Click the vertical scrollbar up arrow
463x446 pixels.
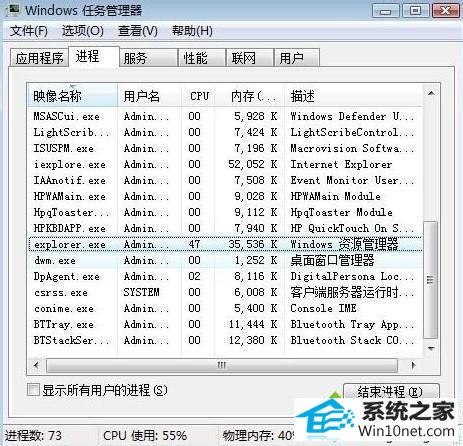point(431,93)
